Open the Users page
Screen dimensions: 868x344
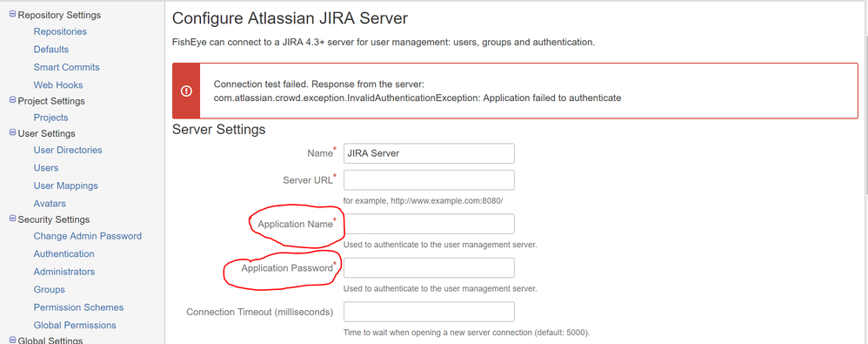click(x=46, y=168)
